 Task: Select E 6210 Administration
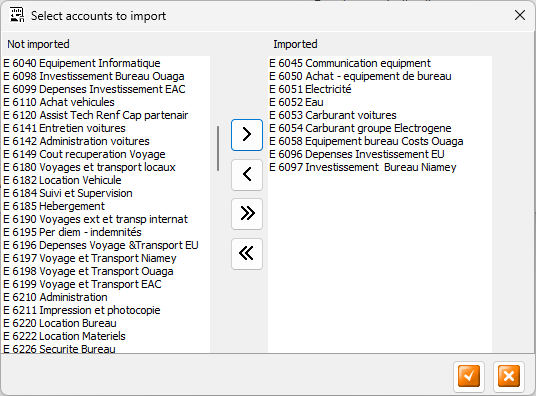coord(106,297)
